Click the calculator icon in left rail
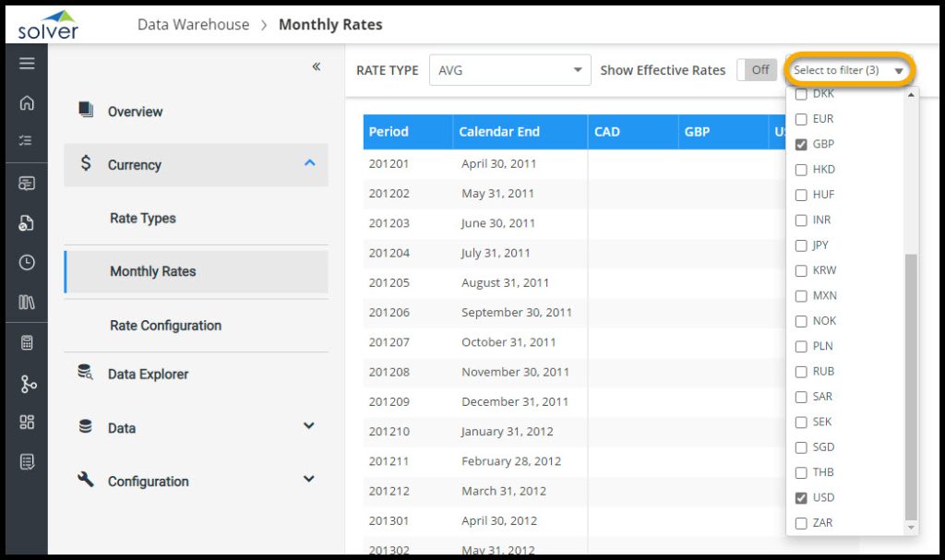 point(27,343)
